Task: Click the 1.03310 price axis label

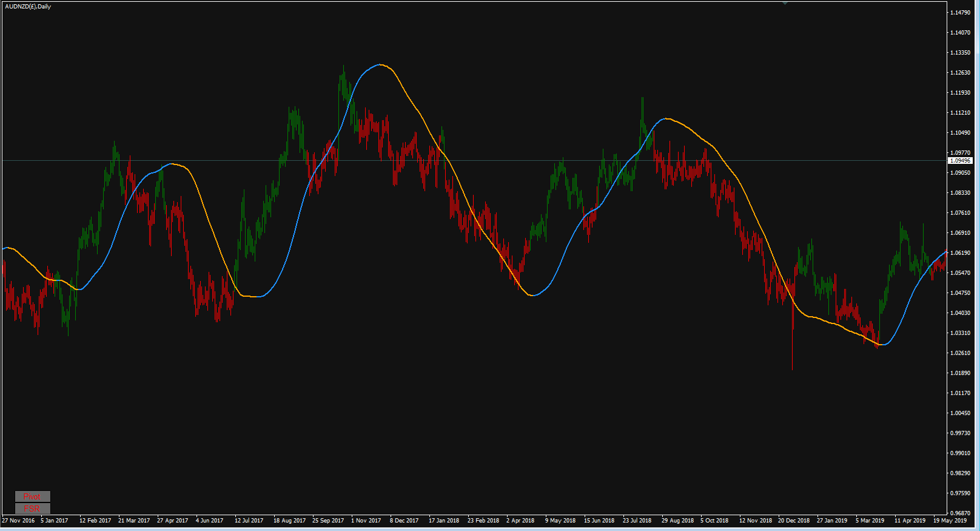Action: [961, 333]
